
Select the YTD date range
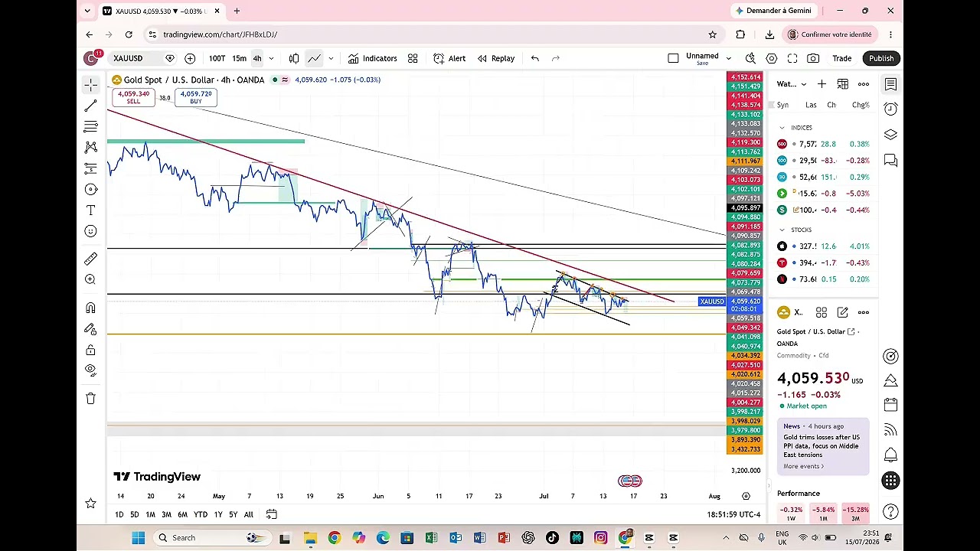pos(201,514)
